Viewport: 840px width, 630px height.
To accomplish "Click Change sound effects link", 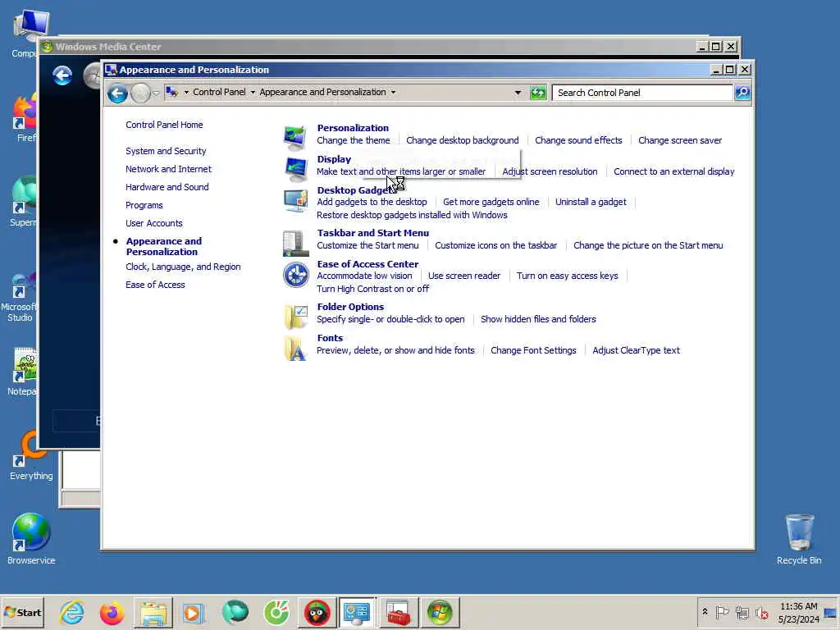I will [x=578, y=140].
